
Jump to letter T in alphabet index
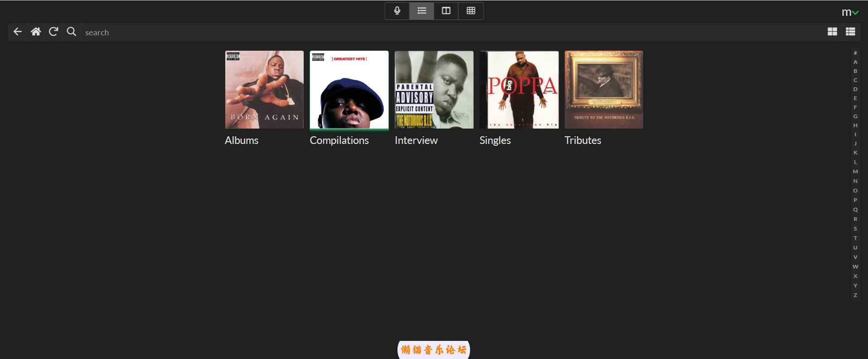[x=855, y=238]
